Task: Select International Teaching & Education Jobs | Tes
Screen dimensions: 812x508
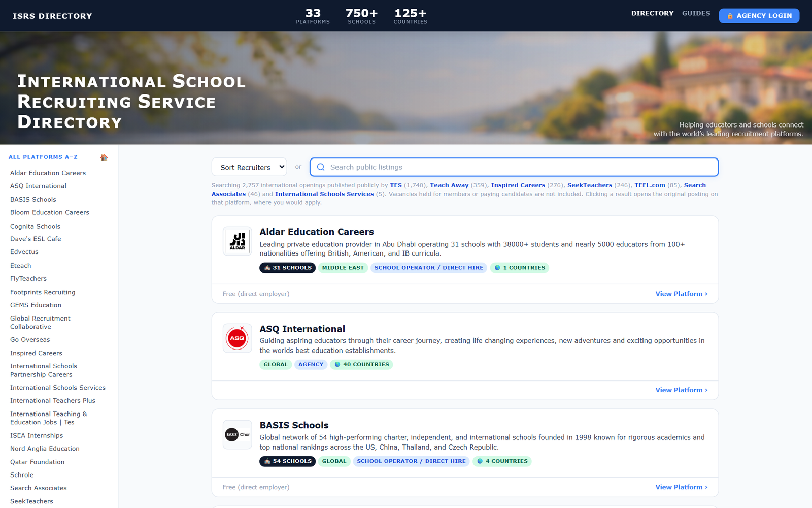Action: 48,418
